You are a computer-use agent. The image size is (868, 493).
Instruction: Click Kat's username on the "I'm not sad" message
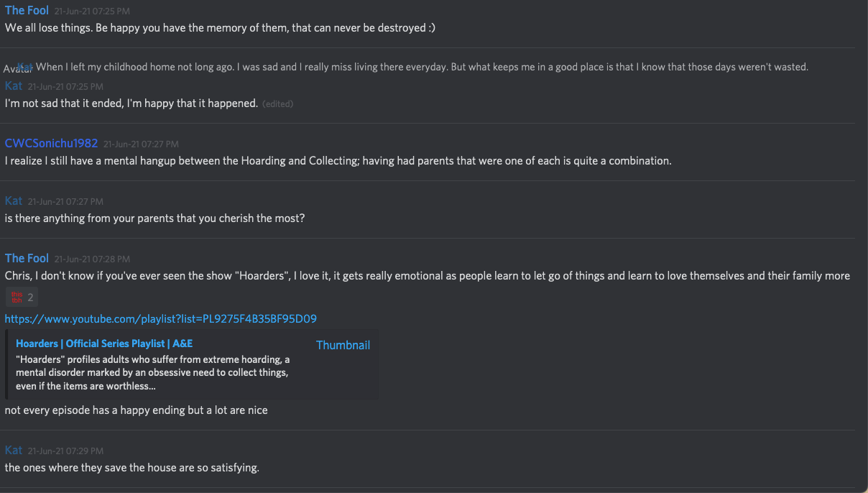click(14, 86)
